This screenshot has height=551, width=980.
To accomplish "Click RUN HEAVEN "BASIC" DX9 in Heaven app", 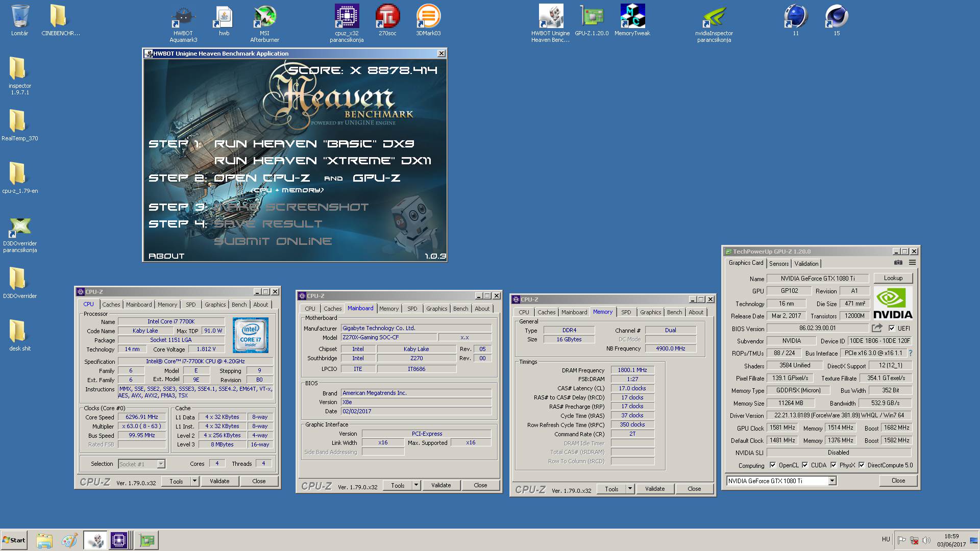I will [314, 144].
